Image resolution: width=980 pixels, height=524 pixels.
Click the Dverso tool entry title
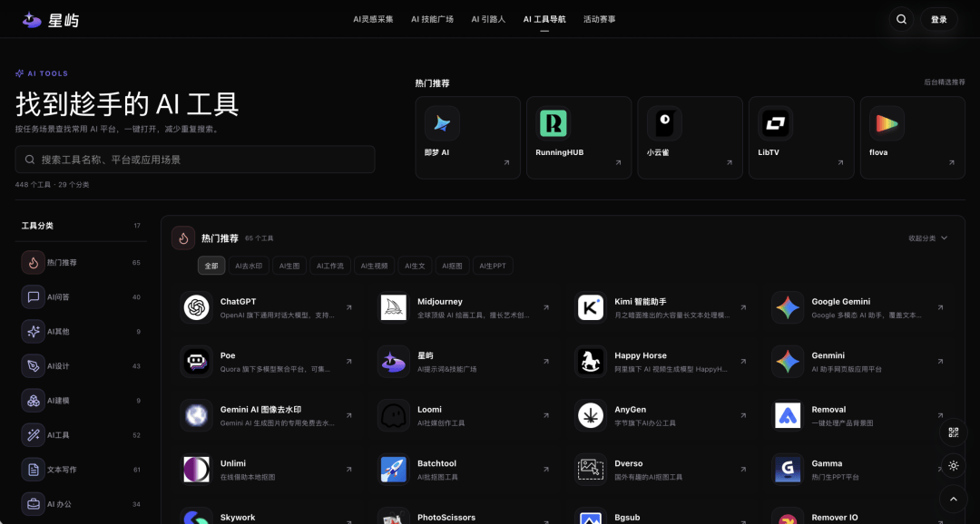tap(628, 463)
